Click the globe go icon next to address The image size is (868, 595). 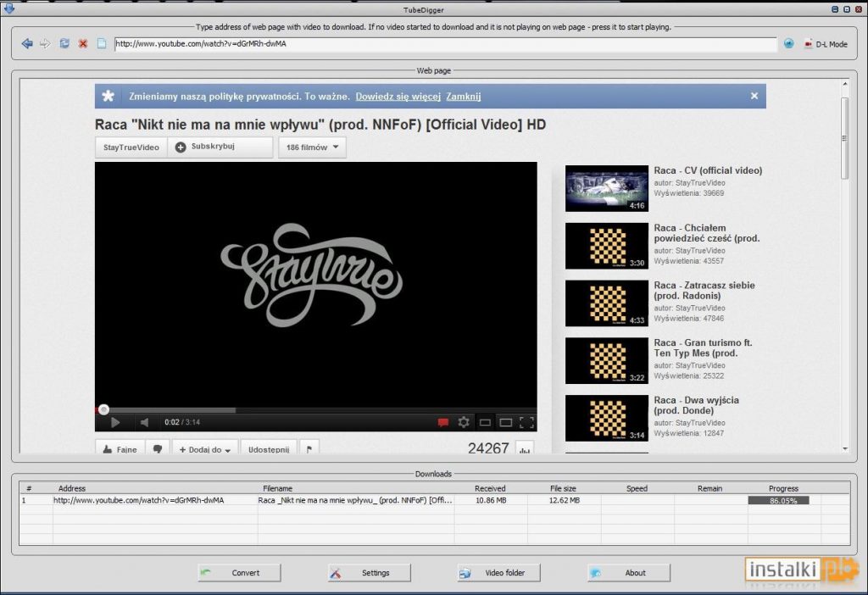[x=789, y=44]
